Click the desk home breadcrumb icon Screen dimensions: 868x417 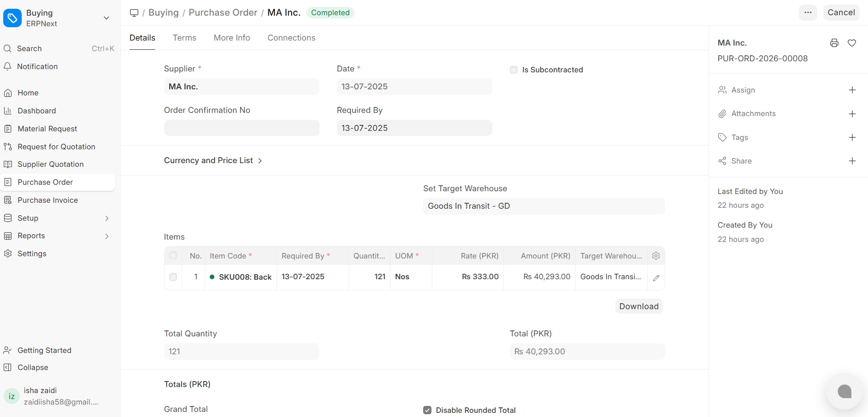click(x=134, y=12)
